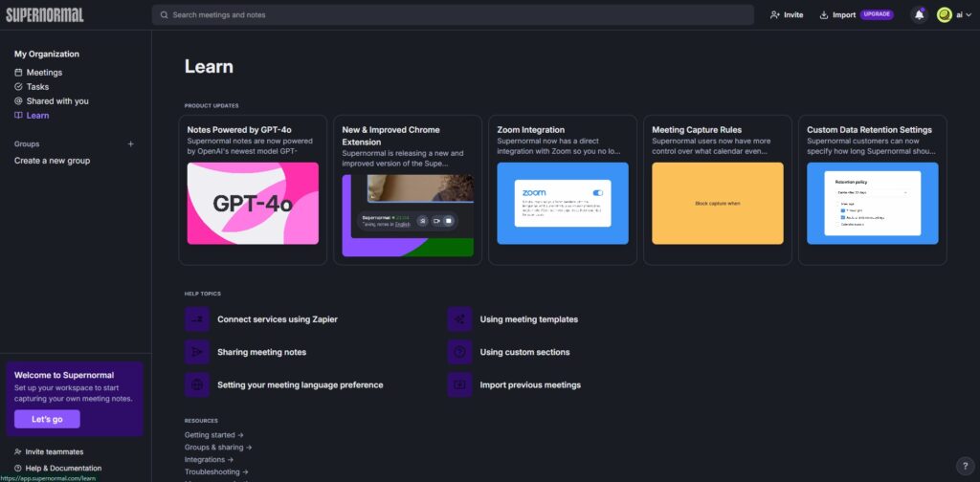Open the GPT-4o thumbnail image
This screenshot has width=980, height=482.
(253, 204)
